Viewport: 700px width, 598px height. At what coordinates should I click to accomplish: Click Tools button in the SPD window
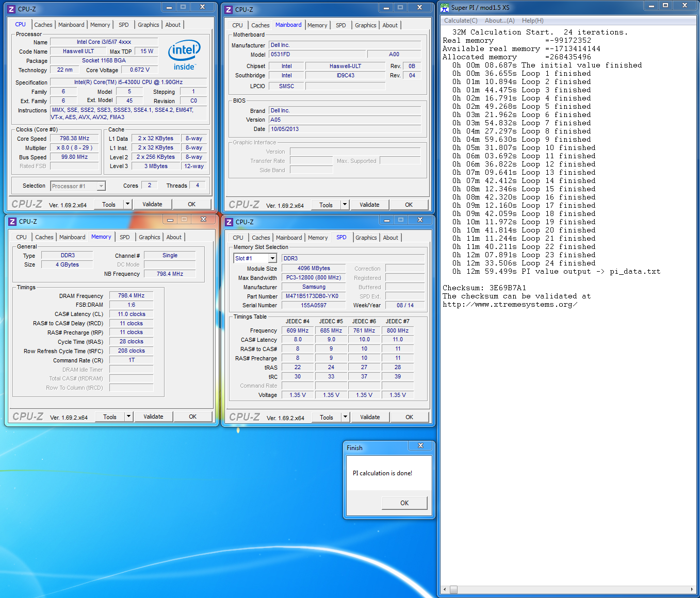(x=327, y=417)
